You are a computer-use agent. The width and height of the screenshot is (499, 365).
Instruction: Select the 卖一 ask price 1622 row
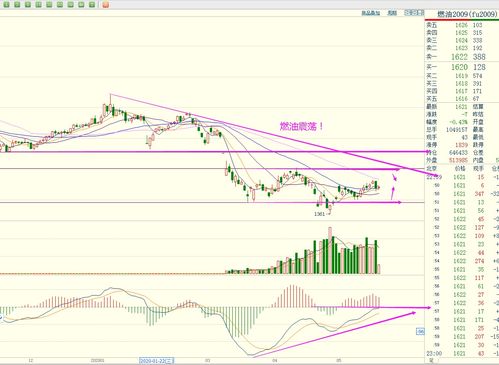[462, 57]
